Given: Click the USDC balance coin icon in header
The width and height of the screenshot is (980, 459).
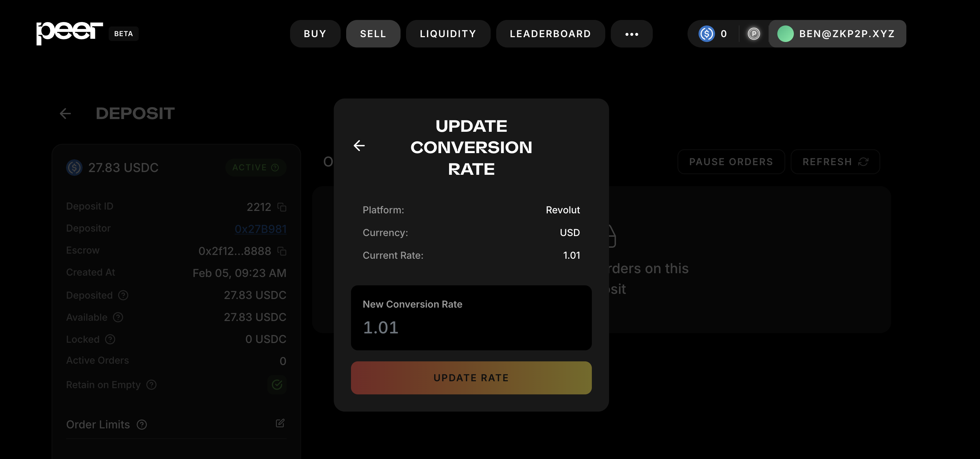Looking at the screenshot, I should pos(706,34).
